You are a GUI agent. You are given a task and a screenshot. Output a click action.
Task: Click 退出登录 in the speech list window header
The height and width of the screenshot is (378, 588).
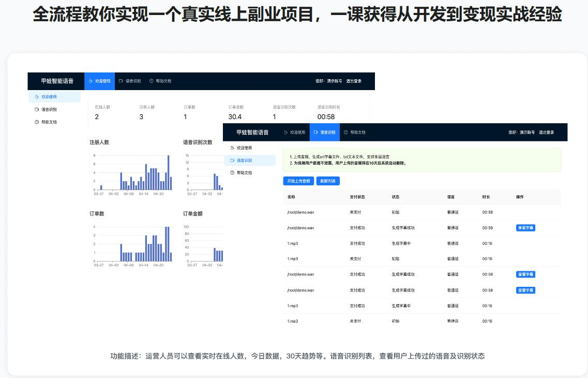point(546,133)
